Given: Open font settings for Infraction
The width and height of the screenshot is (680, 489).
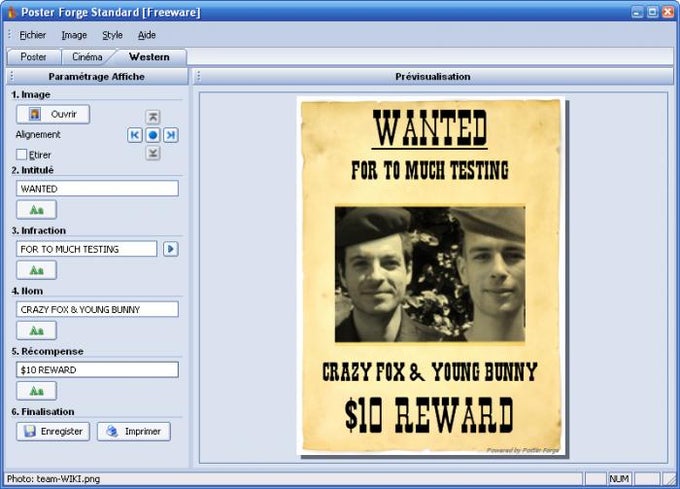Looking at the screenshot, I should click(36, 270).
